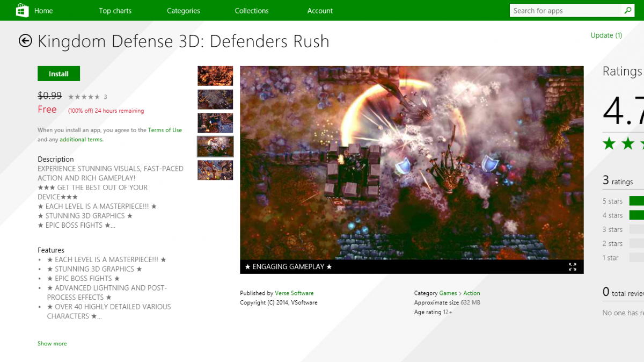Click the large green rating stars

click(x=623, y=143)
